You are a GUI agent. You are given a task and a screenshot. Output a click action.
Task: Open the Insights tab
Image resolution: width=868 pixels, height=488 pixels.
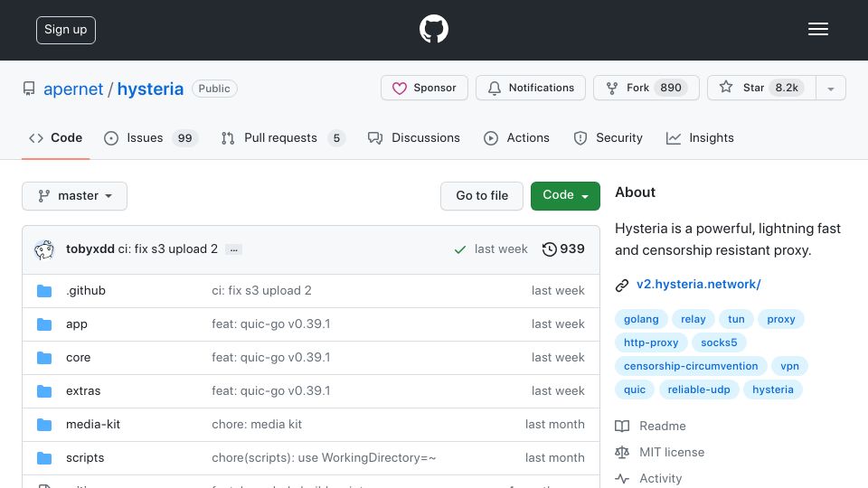700,137
